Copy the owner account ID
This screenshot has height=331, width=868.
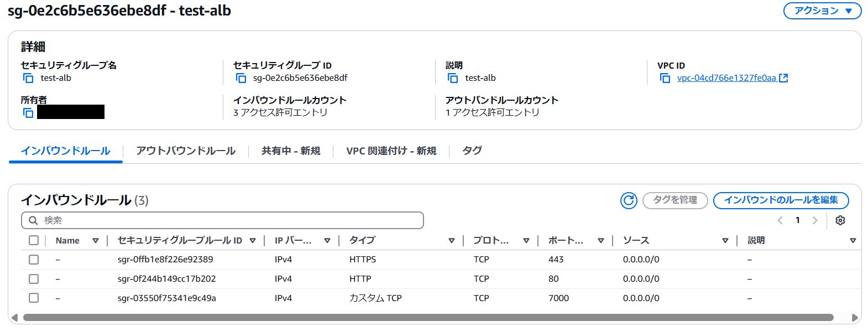click(x=28, y=113)
